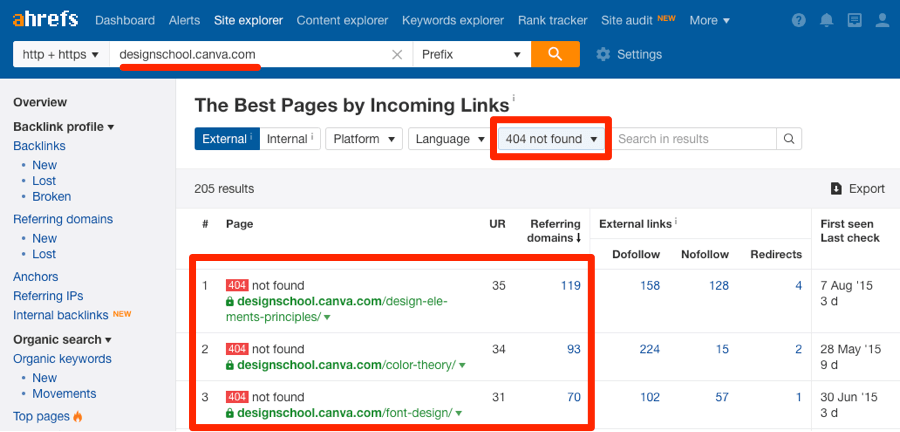Open the notifications bell icon
The width and height of the screenshot is (900, 432).
pos(827,21)
